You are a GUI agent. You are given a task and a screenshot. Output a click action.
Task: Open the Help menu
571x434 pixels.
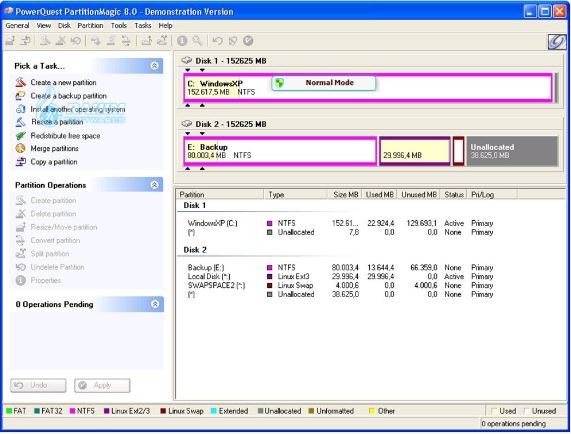pos(165,25)
